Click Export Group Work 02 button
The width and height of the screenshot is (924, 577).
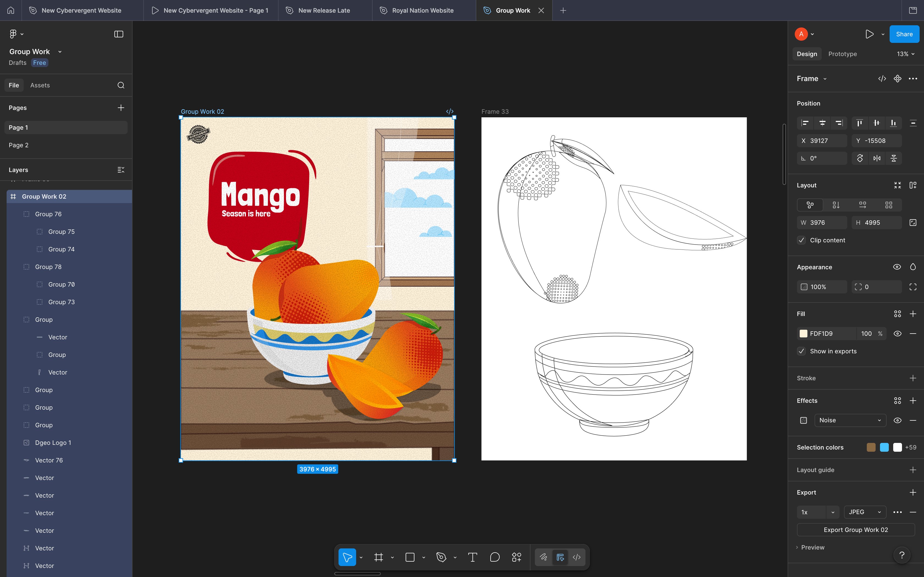click(x=855, y=530)
